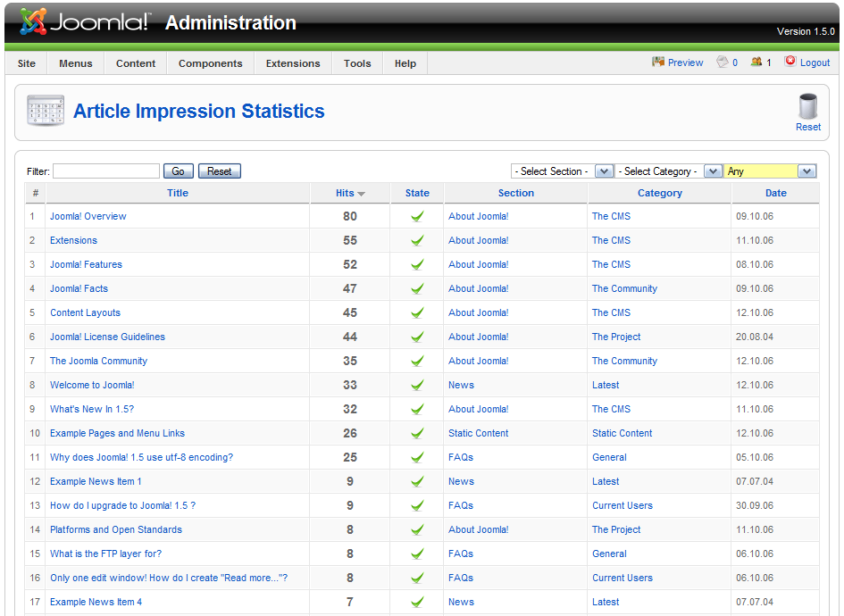Toggle state for The Joomla Community
Image resolution: width=844 pixels, height=616 pixels.
coord(417,361)
